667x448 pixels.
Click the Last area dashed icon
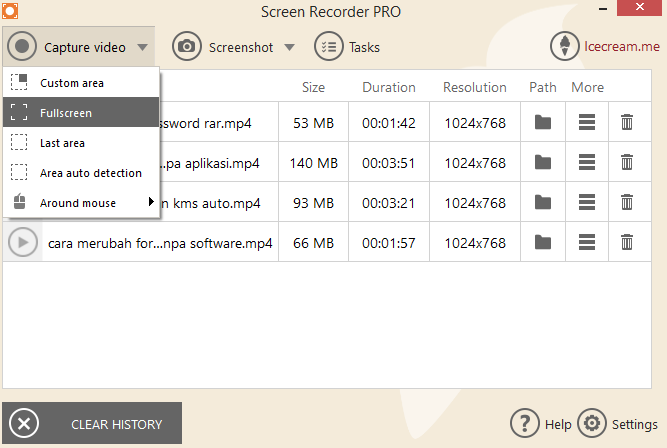(19, 142)
